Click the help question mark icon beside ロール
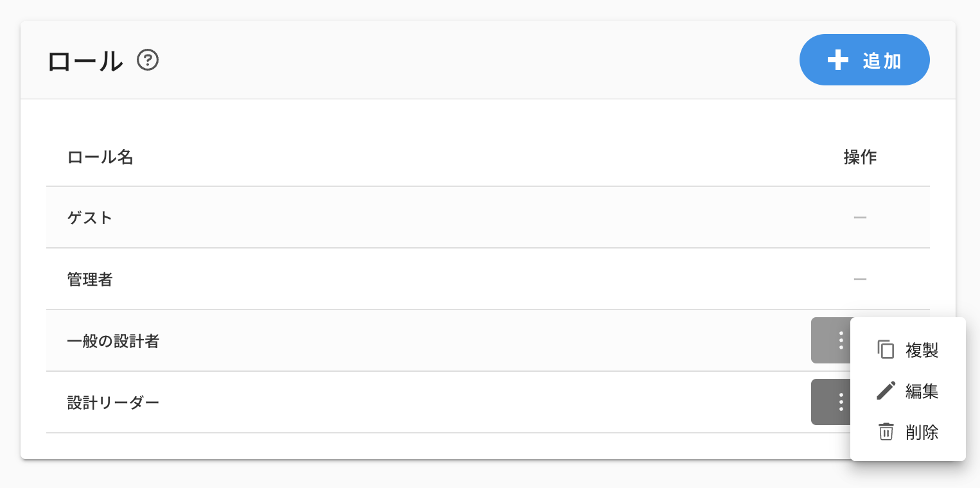Viewport: 980px width, 488px height. [x=148, y=61]
